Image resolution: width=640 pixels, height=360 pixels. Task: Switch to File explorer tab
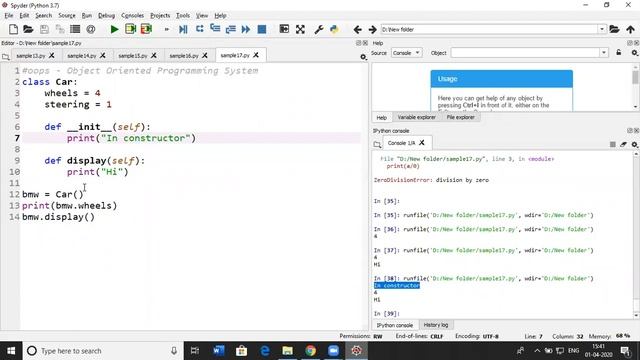pyautogui.click(x=460, y=117)
